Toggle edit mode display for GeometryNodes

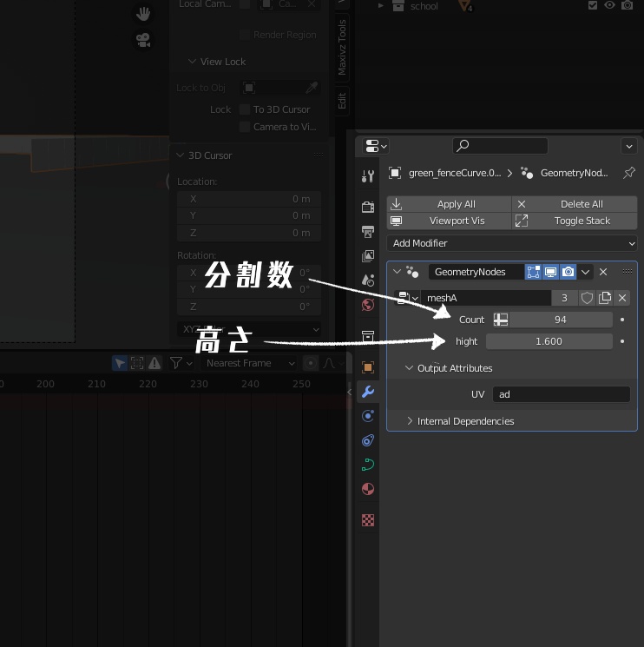(x=533, y=272)
